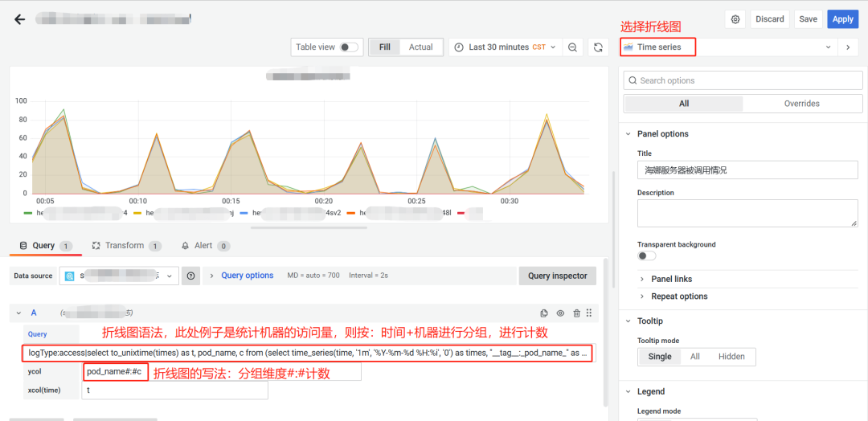Click the clock icon in time picker
The image size is (868, 421).
coord(459,47)
